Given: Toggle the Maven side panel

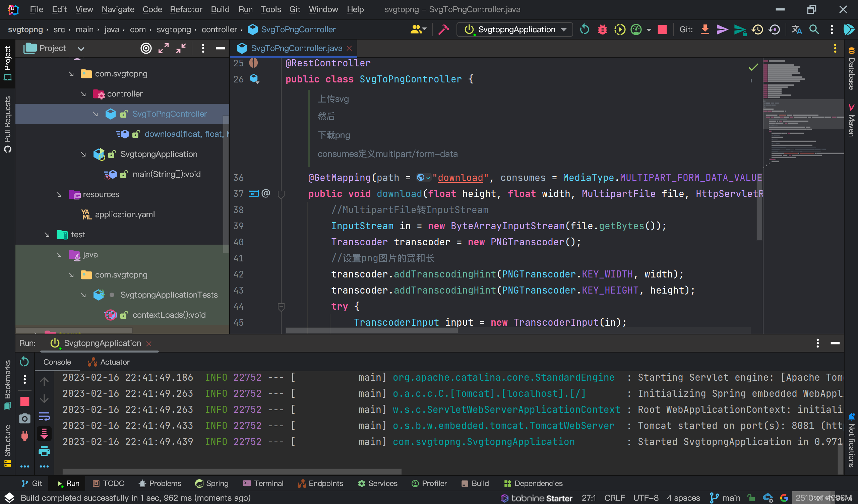Looking at the screenshot, I should point(851,120).
